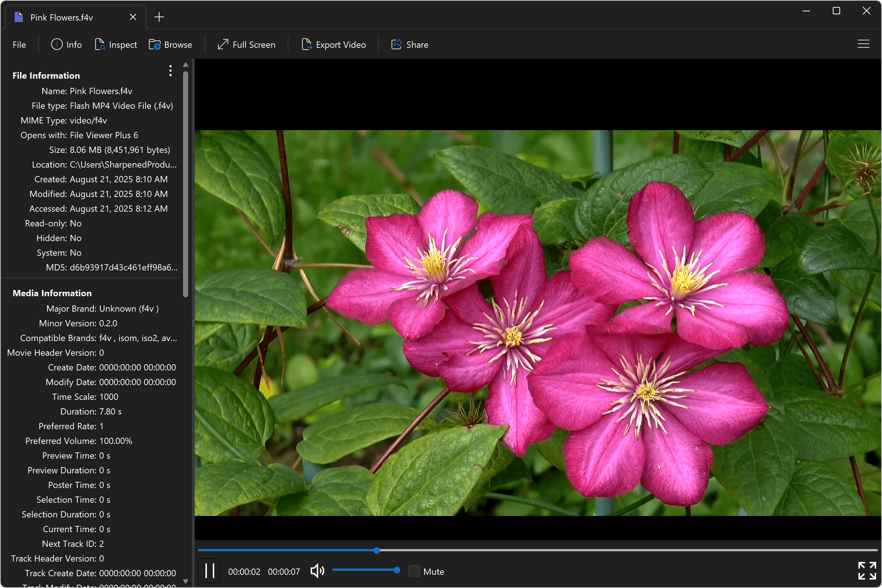Pause the video playback
The width and height of the screenshot is (882, 588).
(209, 571)
